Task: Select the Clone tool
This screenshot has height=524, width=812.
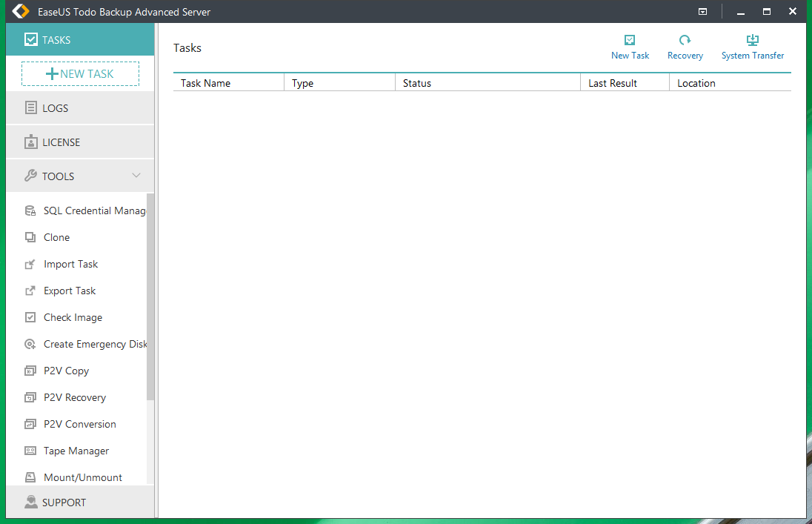Action: coord(55,237)
